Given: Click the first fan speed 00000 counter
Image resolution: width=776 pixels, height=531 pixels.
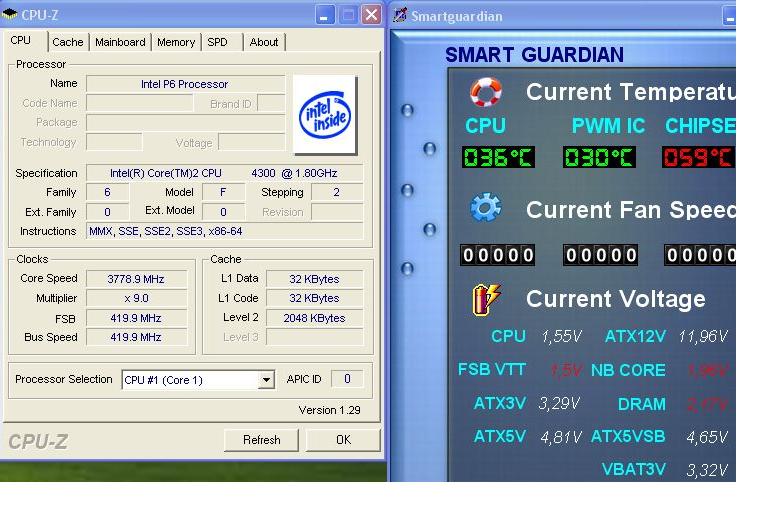Looking at the screenshot, I should [x=497, y=255].
